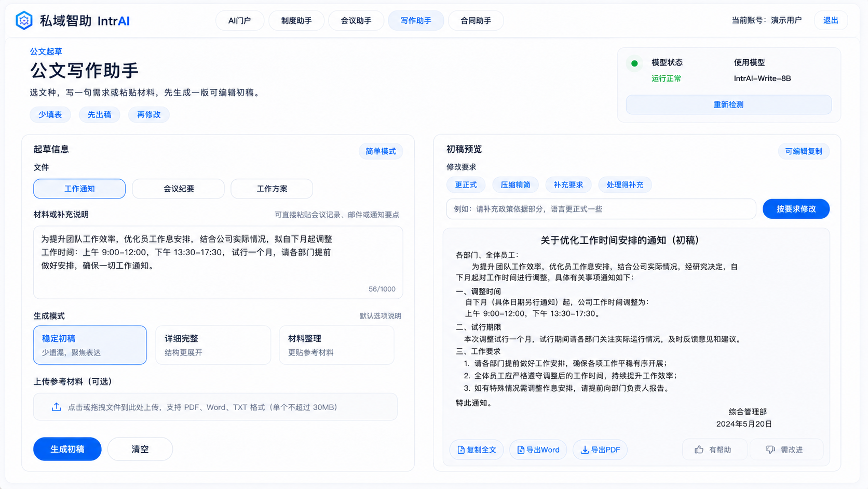The image size is (868, 489).
Task: Click the 特此通知。 closing line
Action: tap(474, 403)
